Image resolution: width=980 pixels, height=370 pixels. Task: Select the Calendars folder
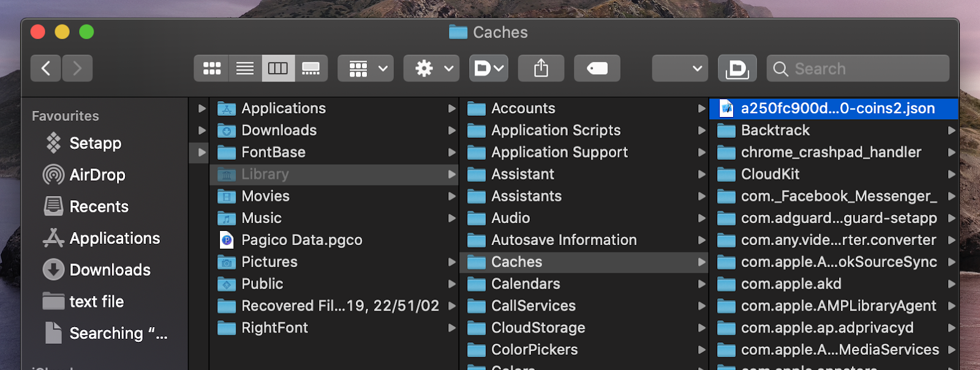tap(584, 284)
